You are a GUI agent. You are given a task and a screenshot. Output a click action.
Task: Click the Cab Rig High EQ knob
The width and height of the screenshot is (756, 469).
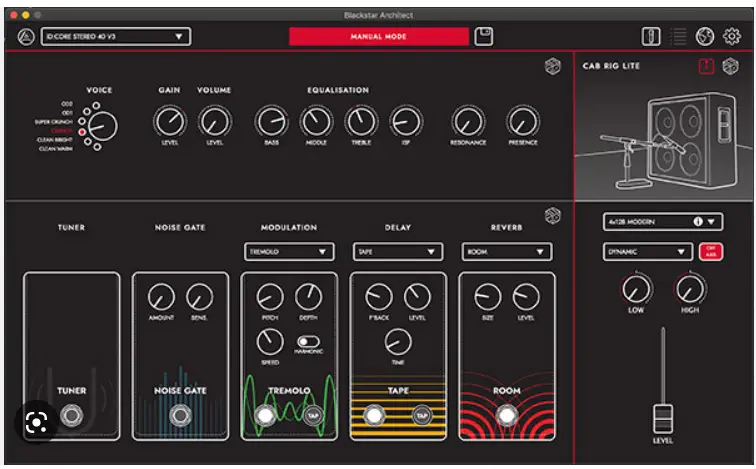[x=690, y=289]
